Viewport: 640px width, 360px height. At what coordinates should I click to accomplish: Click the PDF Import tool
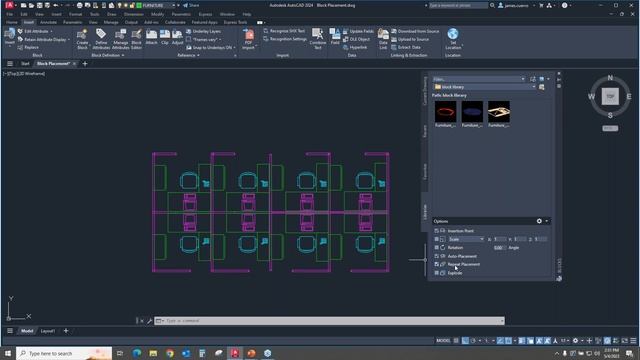pos(248,39)
